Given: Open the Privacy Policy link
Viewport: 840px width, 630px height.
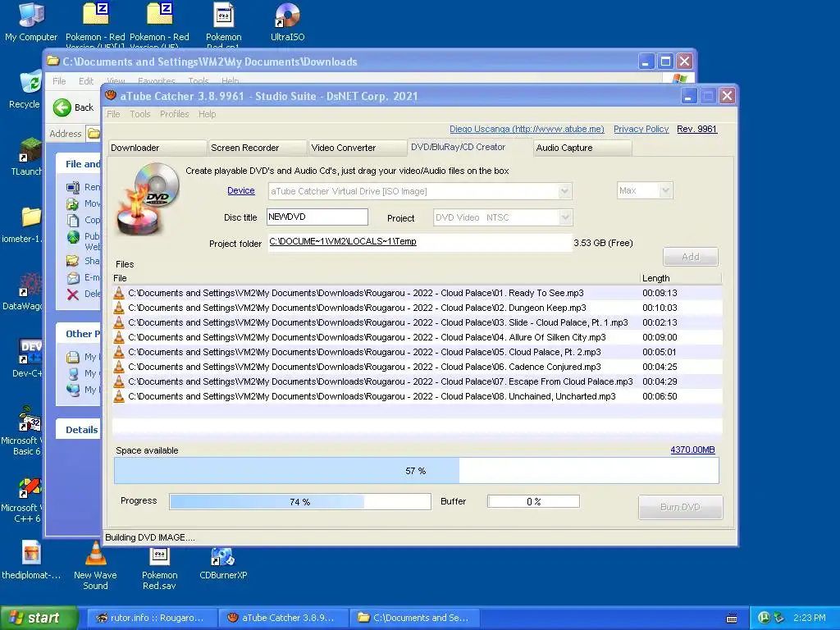Looking at the screenshot, I should pyautogui.click(x=641, y=129).
